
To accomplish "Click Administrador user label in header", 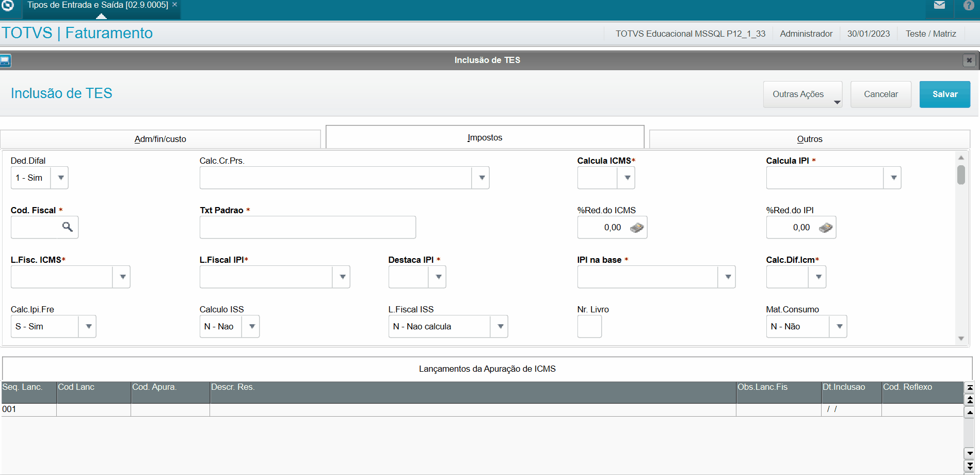I will (806, 34).
